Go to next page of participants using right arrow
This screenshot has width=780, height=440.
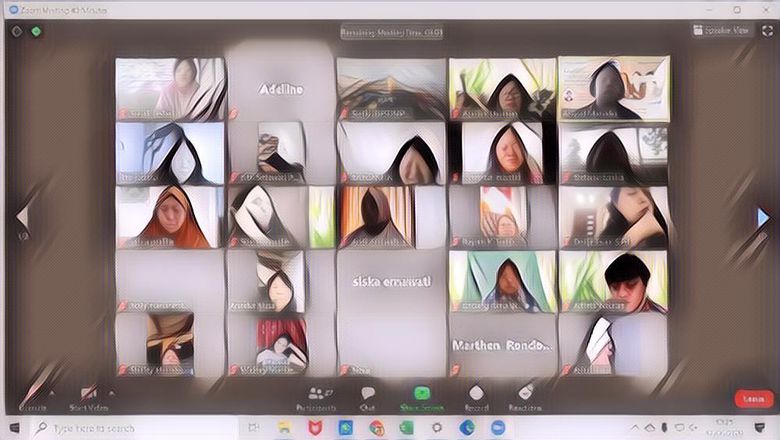coord(763,217)
